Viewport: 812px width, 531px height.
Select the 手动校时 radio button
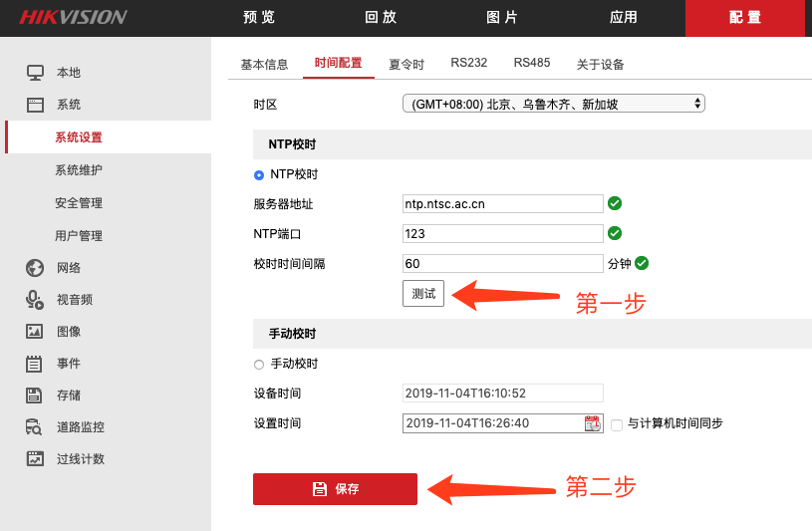(259, 365)
